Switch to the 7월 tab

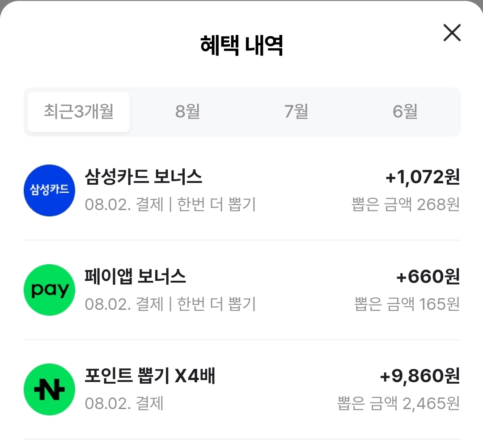(x=296, y=112)
